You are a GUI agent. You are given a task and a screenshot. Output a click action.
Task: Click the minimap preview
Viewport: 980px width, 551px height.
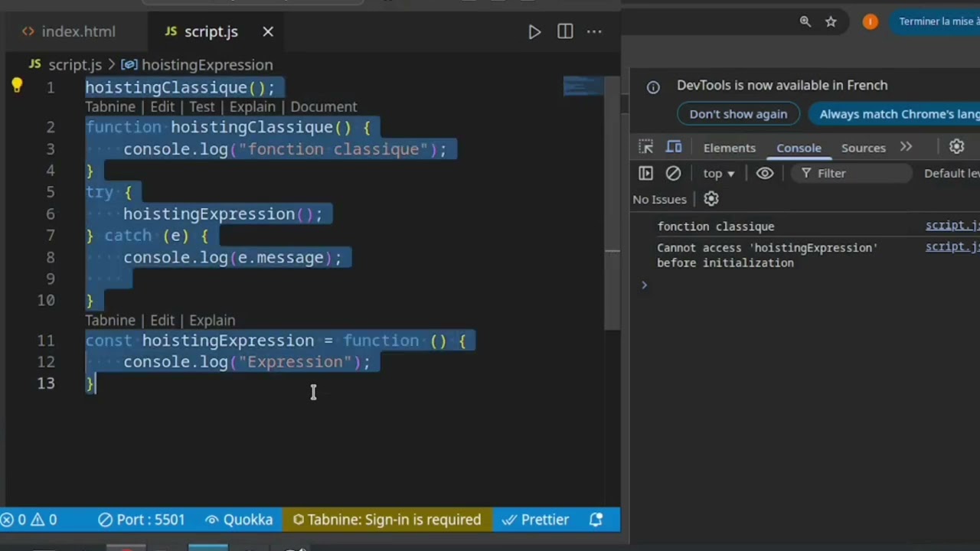[583, 86]
